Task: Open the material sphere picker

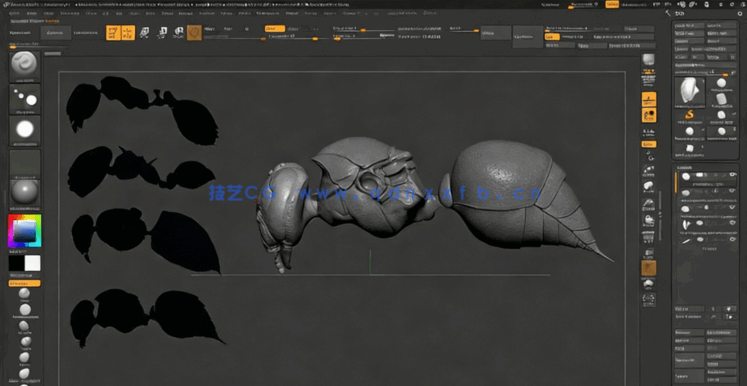Action: pos(25,194)
